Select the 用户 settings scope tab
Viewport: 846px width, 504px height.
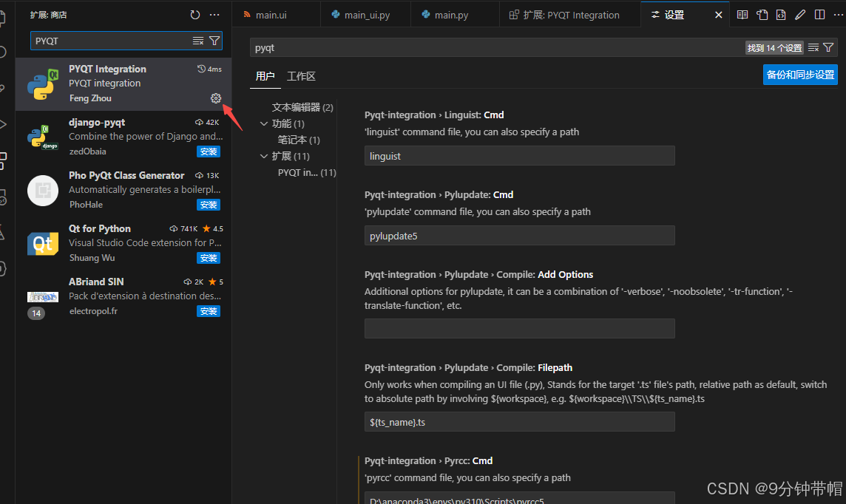pyautogui.click(x=265, y=76)
